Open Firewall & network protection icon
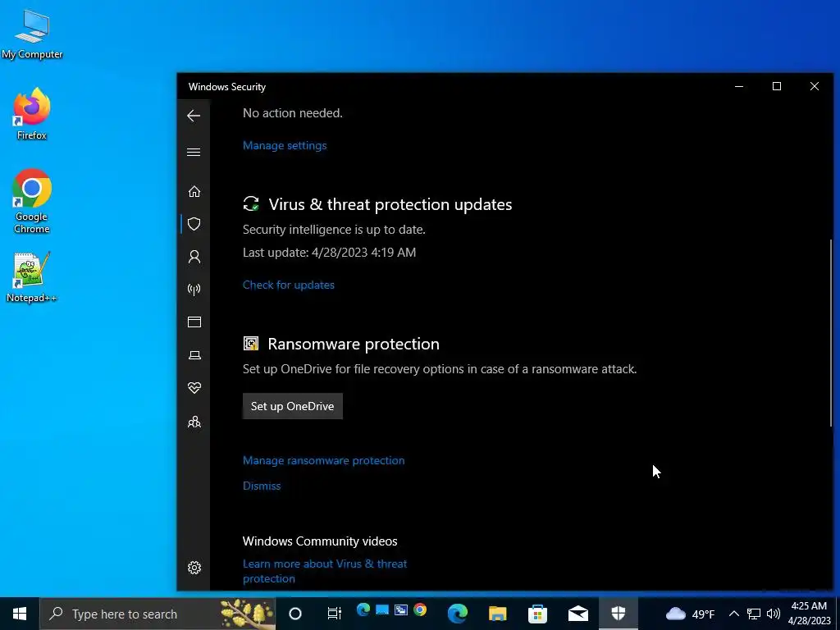 tap(194, 290)
